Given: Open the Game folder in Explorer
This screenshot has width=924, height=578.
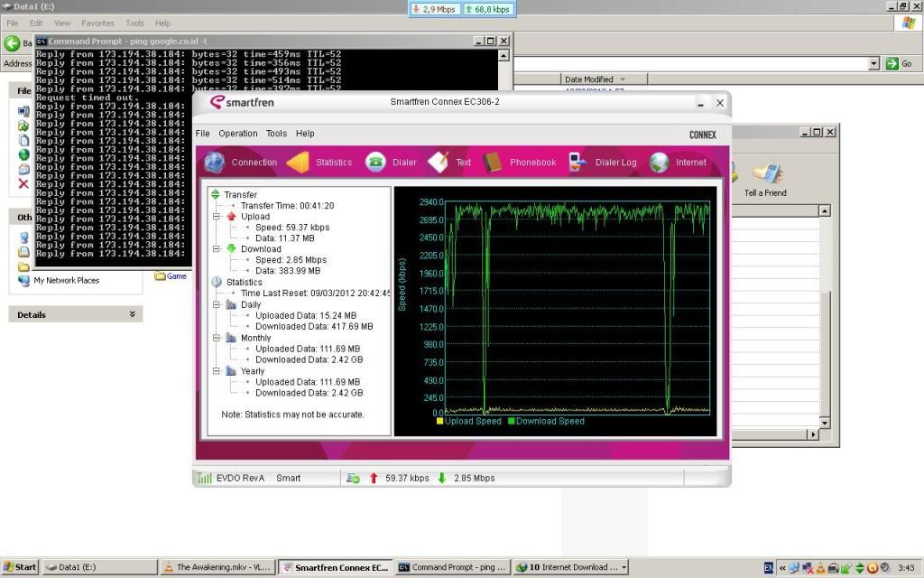Looking at the screenshot, I should [171, 276].
